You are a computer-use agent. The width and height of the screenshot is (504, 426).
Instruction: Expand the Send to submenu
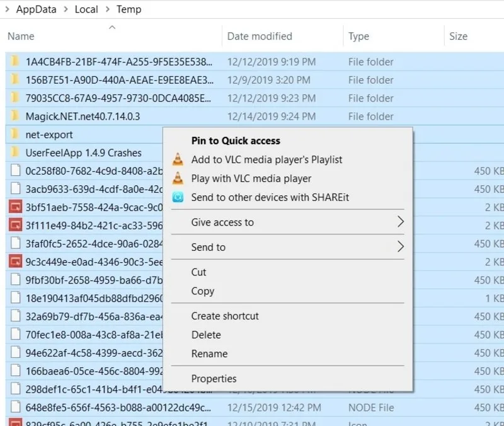[x=288, y=247]
